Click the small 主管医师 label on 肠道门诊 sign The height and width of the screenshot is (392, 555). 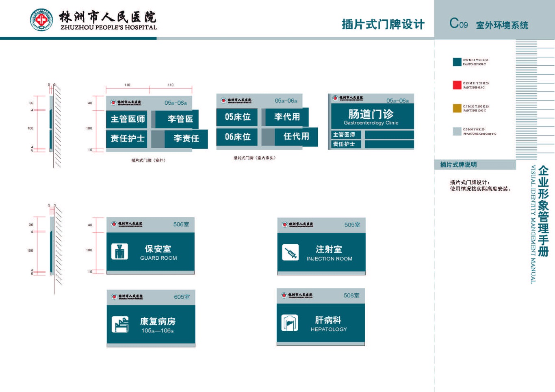point(344,135)
